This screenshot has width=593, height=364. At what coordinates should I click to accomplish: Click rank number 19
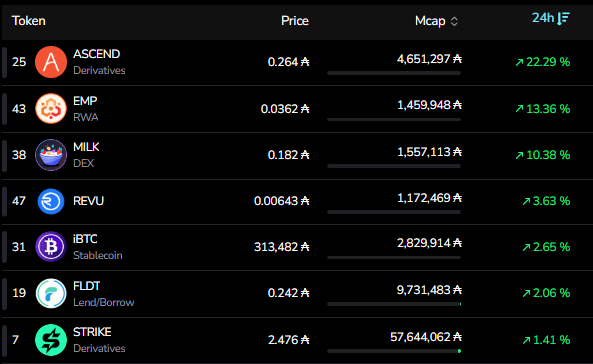[19, 293]
